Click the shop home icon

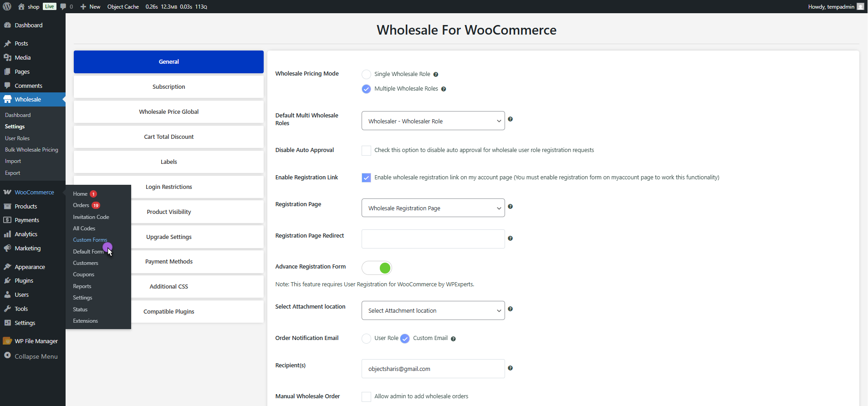21,6
